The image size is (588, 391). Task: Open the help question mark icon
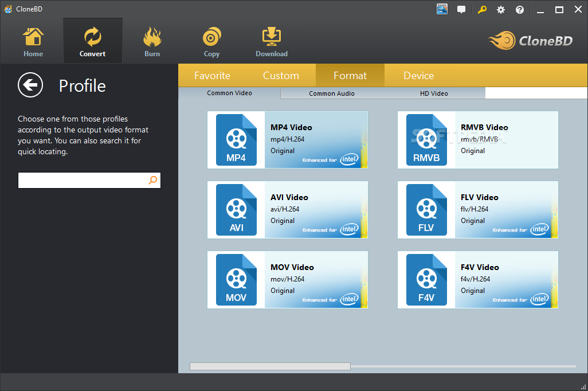pyautogui.click(x=519, y=10)
